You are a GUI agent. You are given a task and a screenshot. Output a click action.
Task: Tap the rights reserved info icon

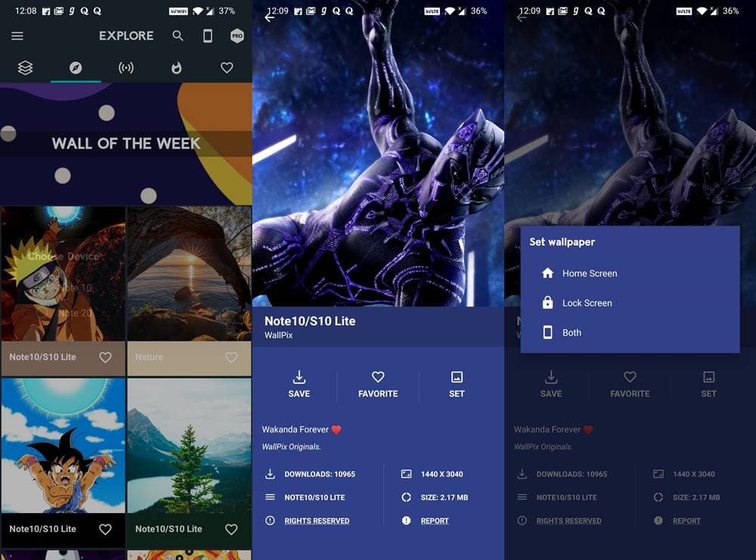coord(270,521)
